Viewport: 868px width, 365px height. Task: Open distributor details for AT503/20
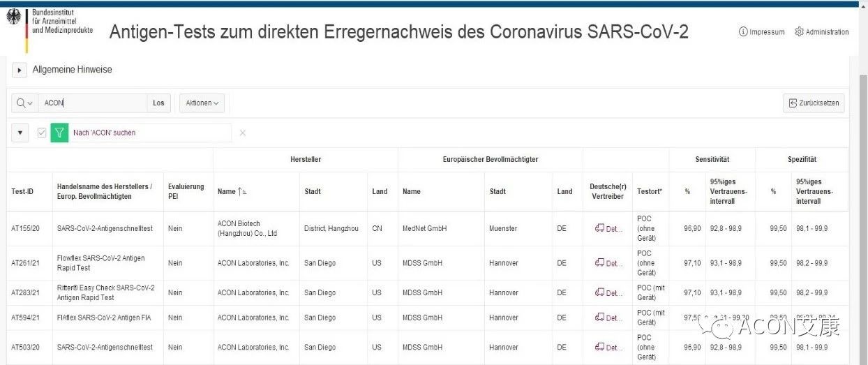coord(607,347)
